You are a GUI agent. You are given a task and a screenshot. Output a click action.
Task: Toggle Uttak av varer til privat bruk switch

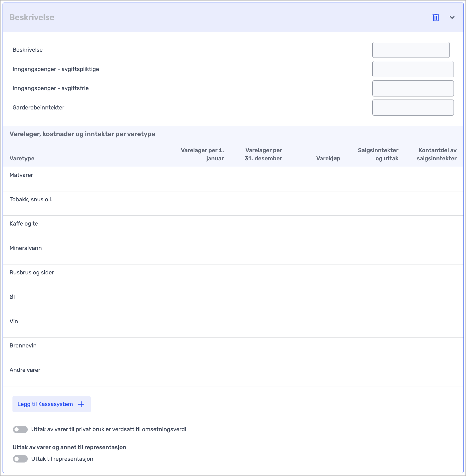coord(20,429)
